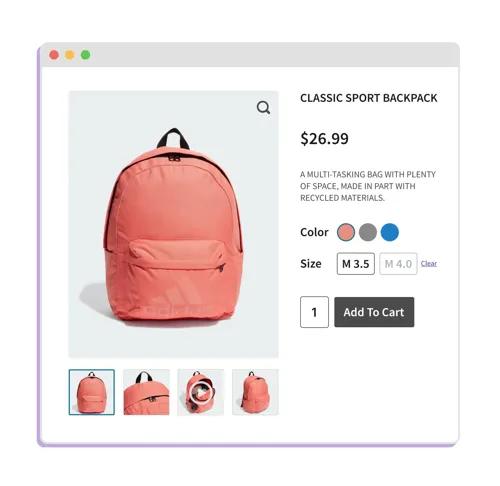Click the magnifier zoom icon on product image
The width and height of the screenshot is (500, 486).
(x=263, y=108)
